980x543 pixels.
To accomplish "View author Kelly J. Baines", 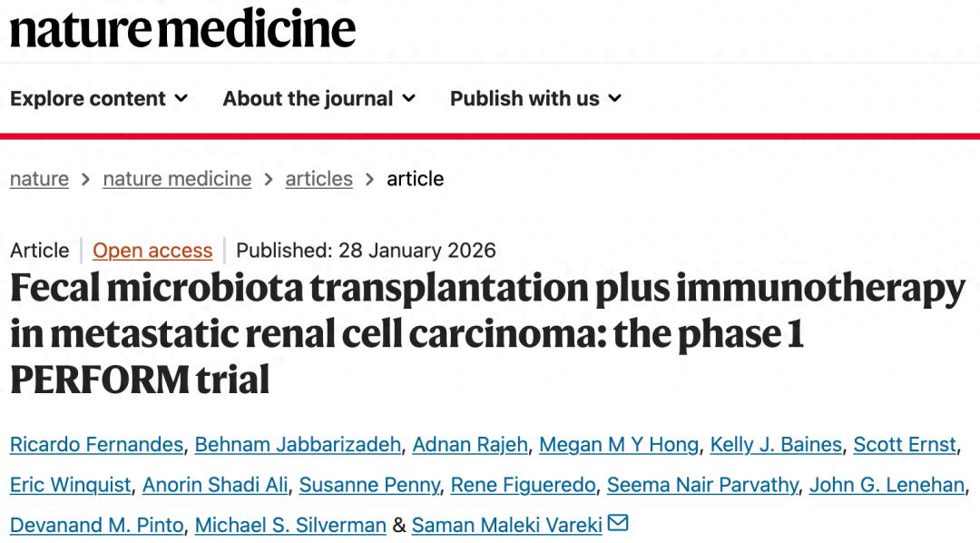I will point(775,445).
